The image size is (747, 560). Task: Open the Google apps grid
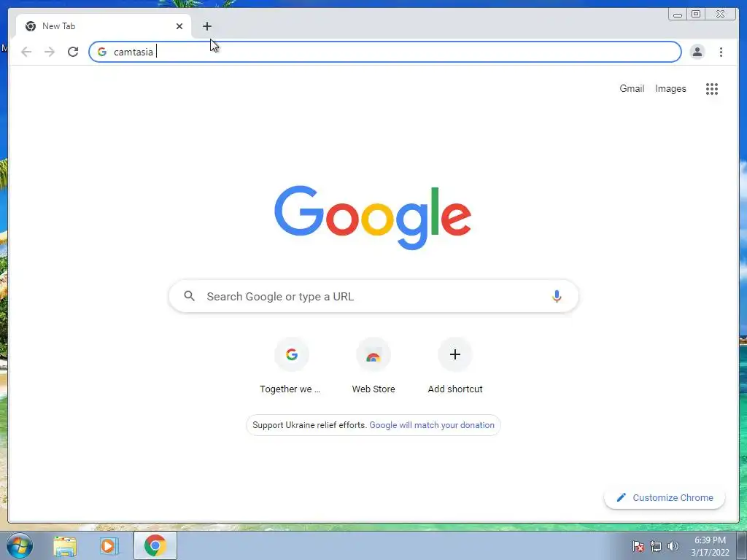712,88
